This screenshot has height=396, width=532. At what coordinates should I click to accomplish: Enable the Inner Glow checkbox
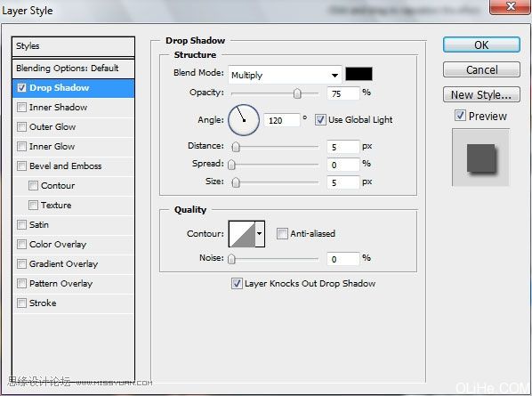pyautogui.click(x=21, y=147)
